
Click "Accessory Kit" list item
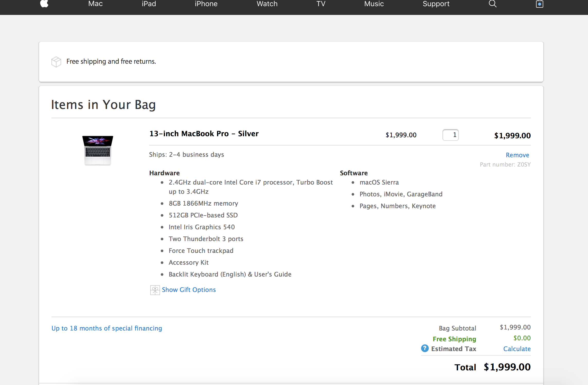tap(189, 262)
